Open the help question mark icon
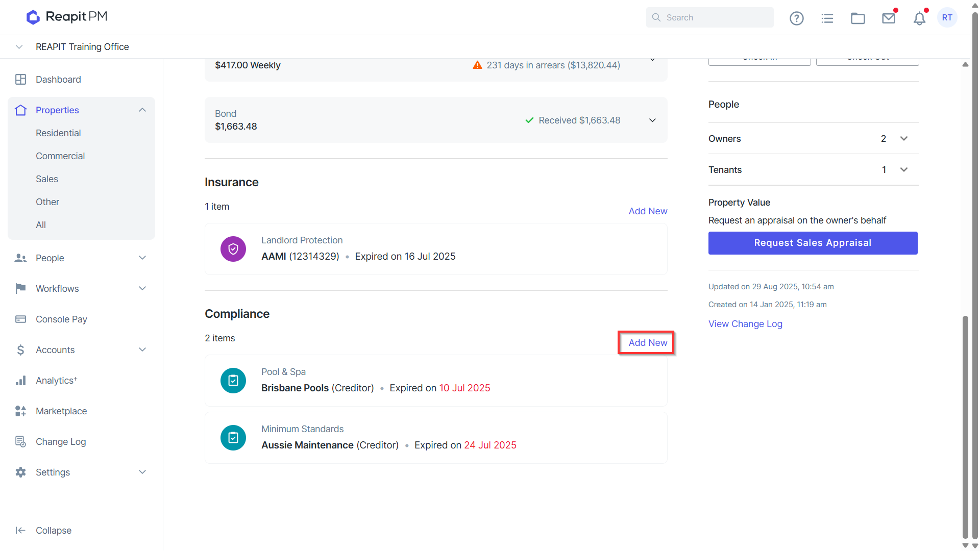 pos(796,18)
